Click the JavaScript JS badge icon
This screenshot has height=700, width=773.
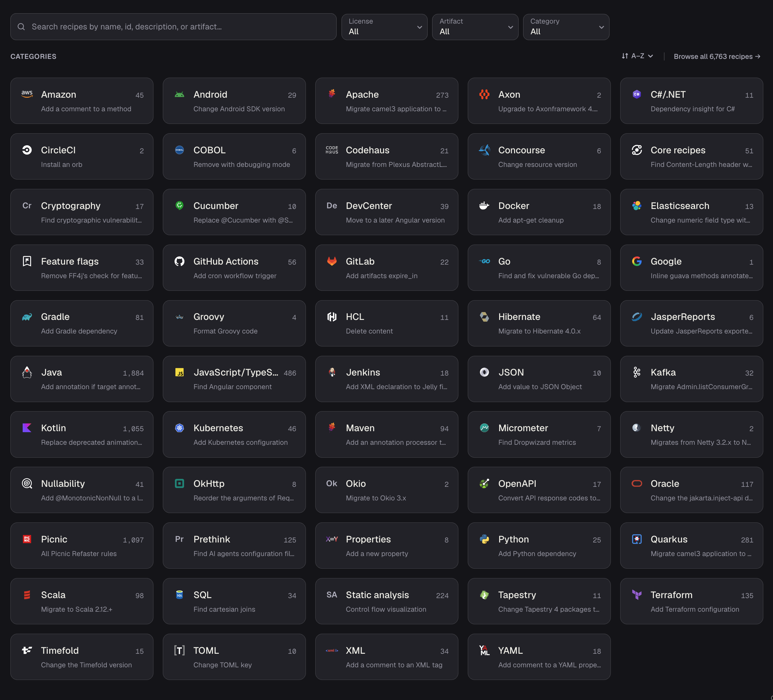pyautogui.click(x=179, y=372)
